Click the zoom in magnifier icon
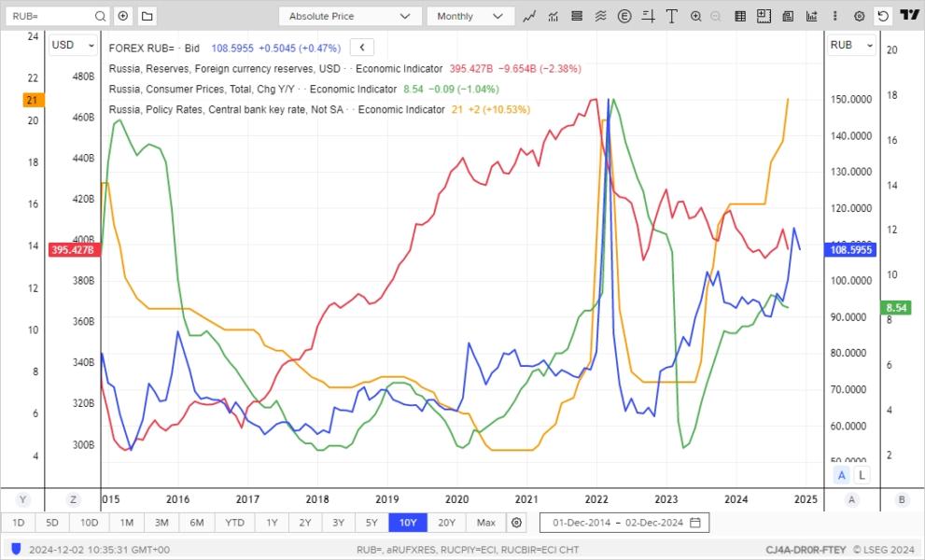 click(x=696, y=16)
